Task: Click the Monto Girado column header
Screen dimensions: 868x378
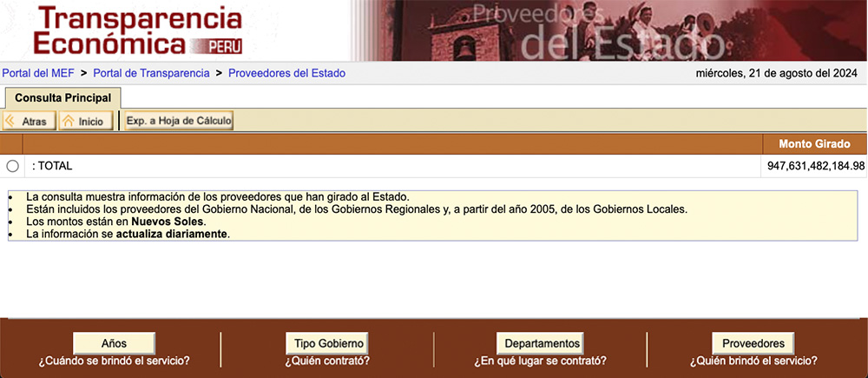Action: pos(813,144)
